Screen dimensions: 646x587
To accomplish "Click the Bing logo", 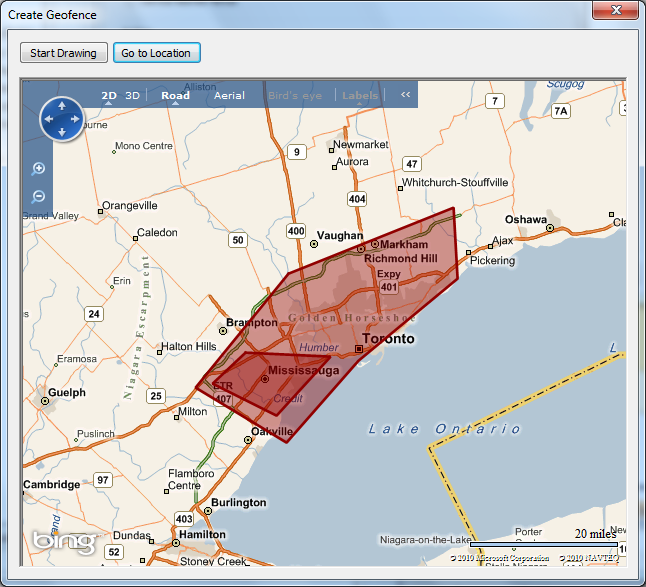I will coord(64,543).
